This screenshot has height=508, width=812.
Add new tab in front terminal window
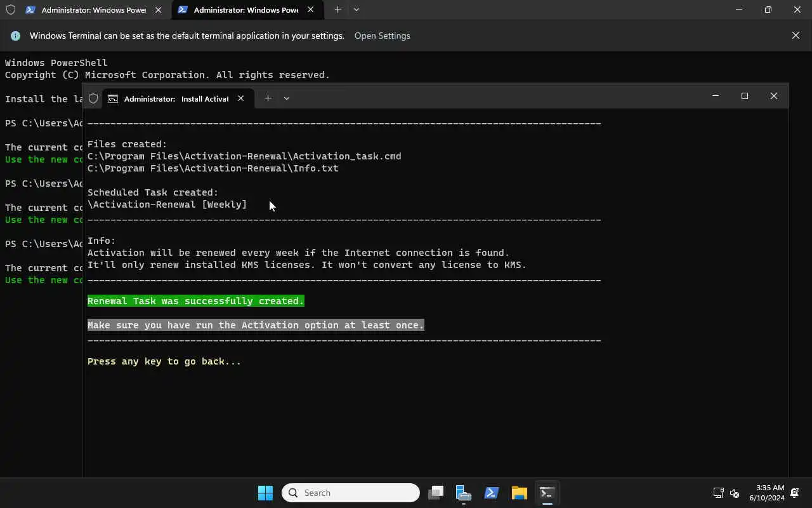tap(268, 98)
